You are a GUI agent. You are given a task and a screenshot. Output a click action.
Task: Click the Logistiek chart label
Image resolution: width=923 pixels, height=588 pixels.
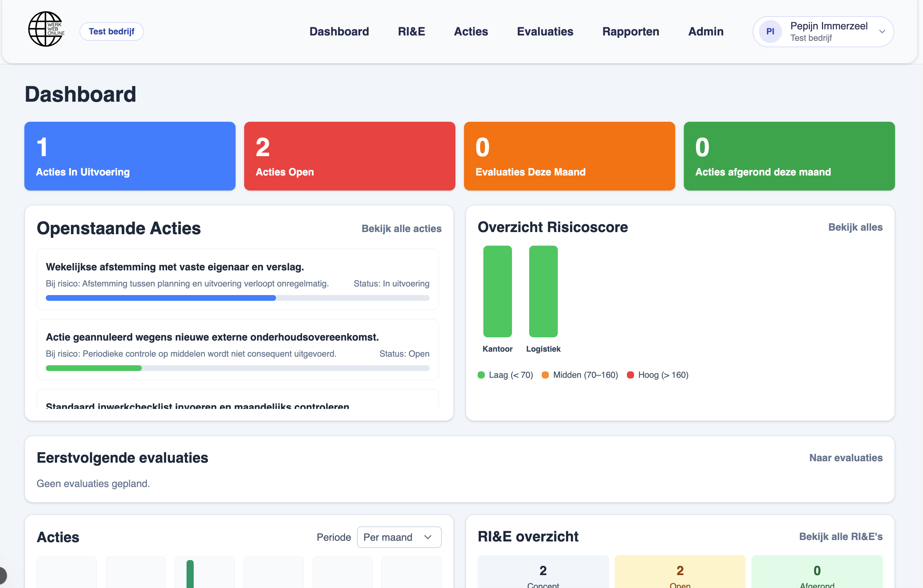tap(543, 349)
